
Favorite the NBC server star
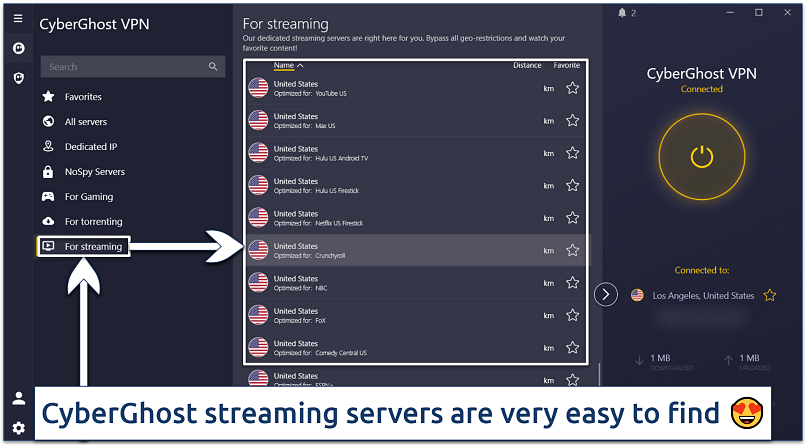point(572,283)
